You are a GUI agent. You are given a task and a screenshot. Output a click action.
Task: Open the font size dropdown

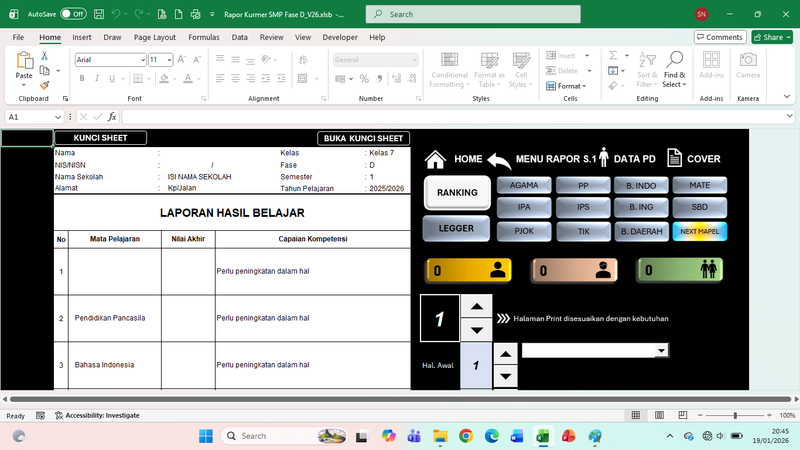click(168, 60)
